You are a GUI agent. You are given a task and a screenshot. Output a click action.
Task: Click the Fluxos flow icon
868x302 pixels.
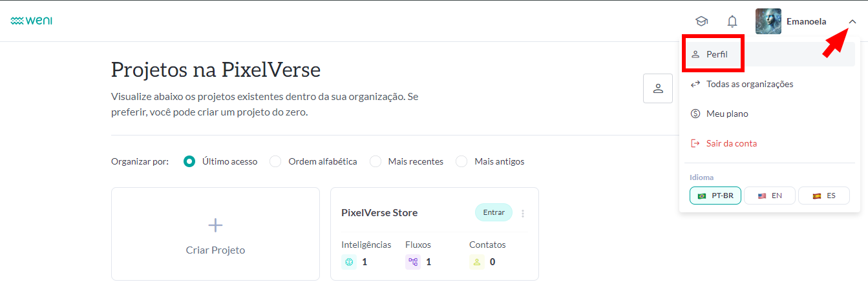coord(413,262)
